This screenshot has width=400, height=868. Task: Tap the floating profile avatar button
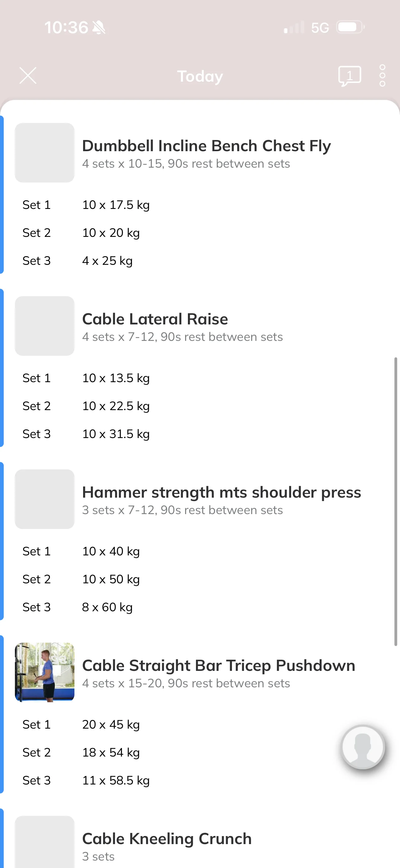click(363, 747)
